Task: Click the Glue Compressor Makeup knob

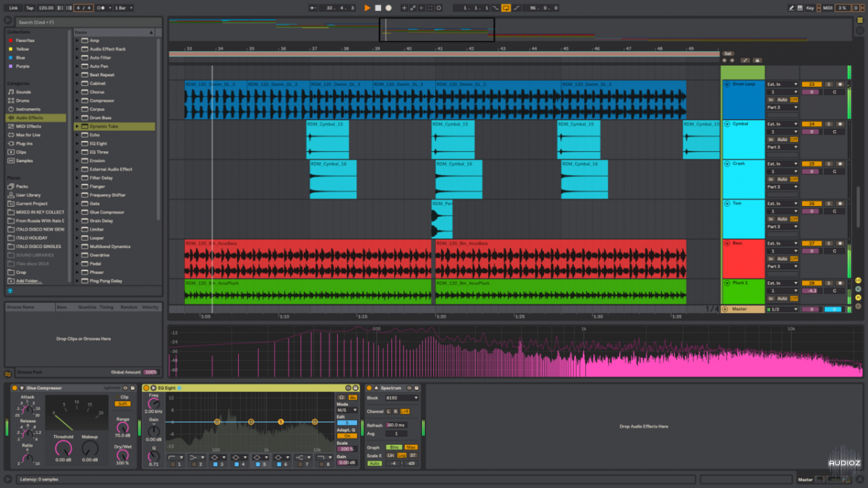Action: (x=90, y=448)
